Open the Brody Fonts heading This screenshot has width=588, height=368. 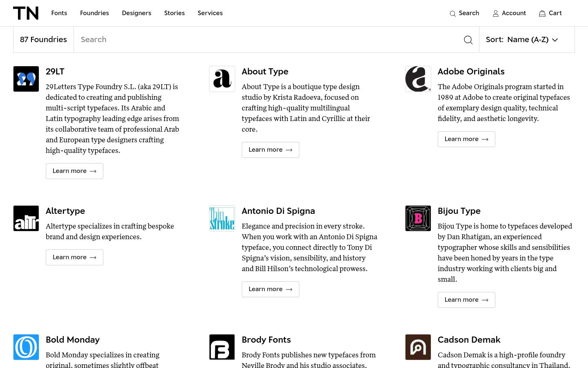click(266, 340)
